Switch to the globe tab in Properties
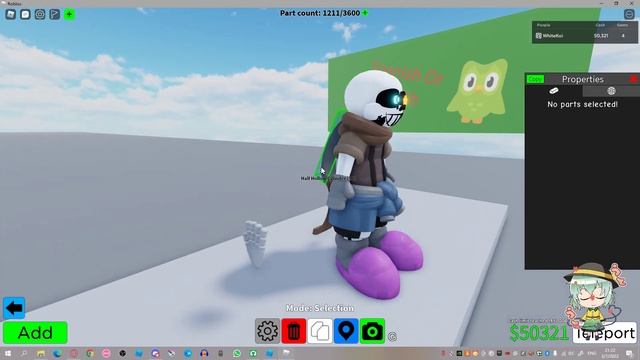The height and width of the screenshot is (360, 640). 611,91
